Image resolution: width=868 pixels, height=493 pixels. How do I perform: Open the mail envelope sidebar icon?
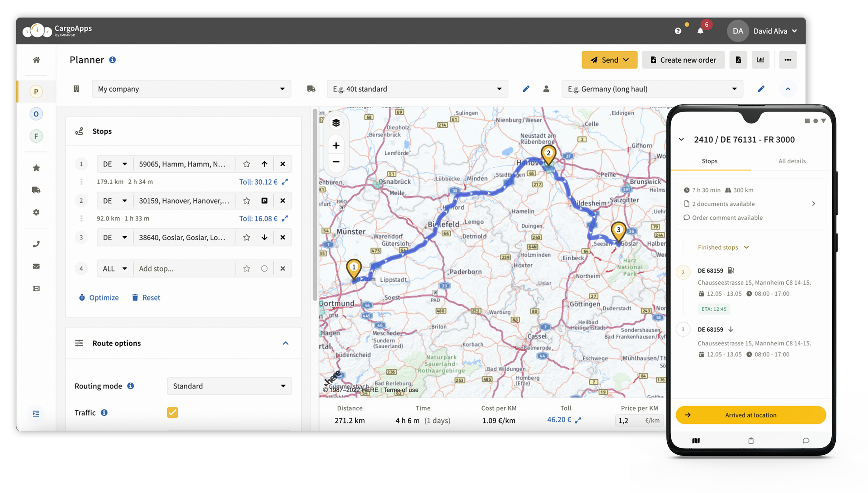[x=36, y=266]
